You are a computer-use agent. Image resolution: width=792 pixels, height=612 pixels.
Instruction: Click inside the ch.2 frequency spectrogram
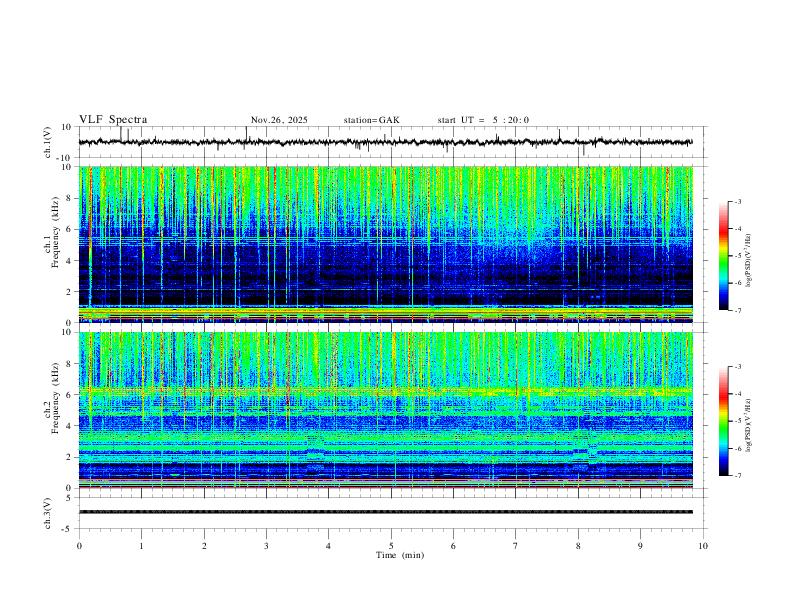click(385, 410)
